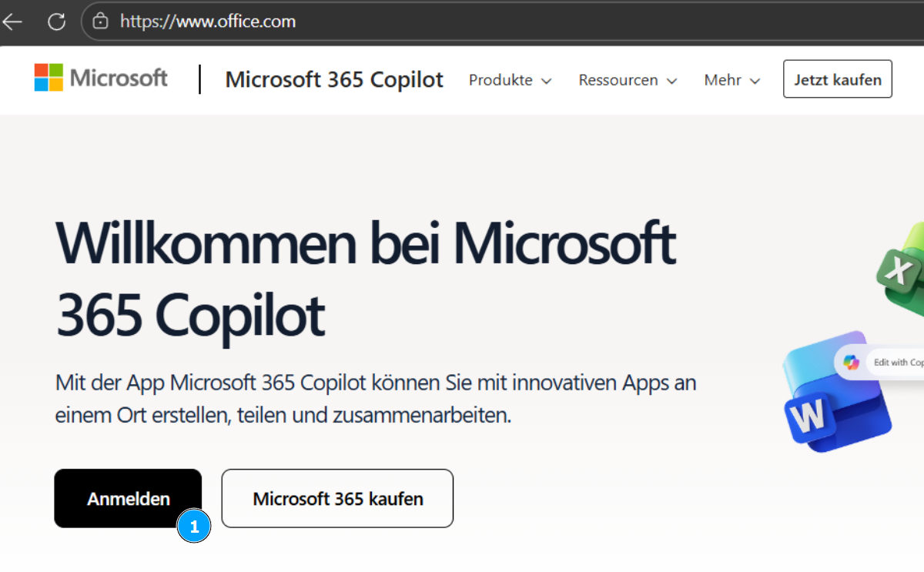
Task: Click the Microsoft wordmark text
Action: coord(119,78)
